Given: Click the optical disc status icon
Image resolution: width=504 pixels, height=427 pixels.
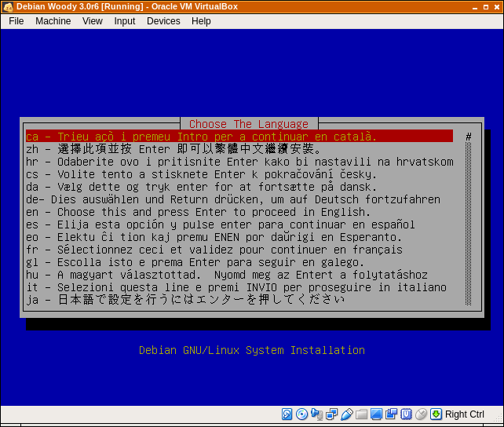Looking at the screenshot, I should tap(301, 414).
